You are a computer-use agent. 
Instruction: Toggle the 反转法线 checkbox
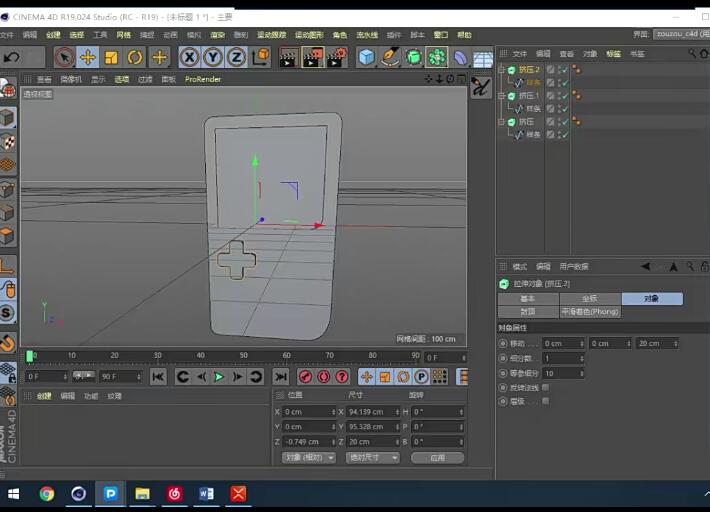click(x=545, y=387)
